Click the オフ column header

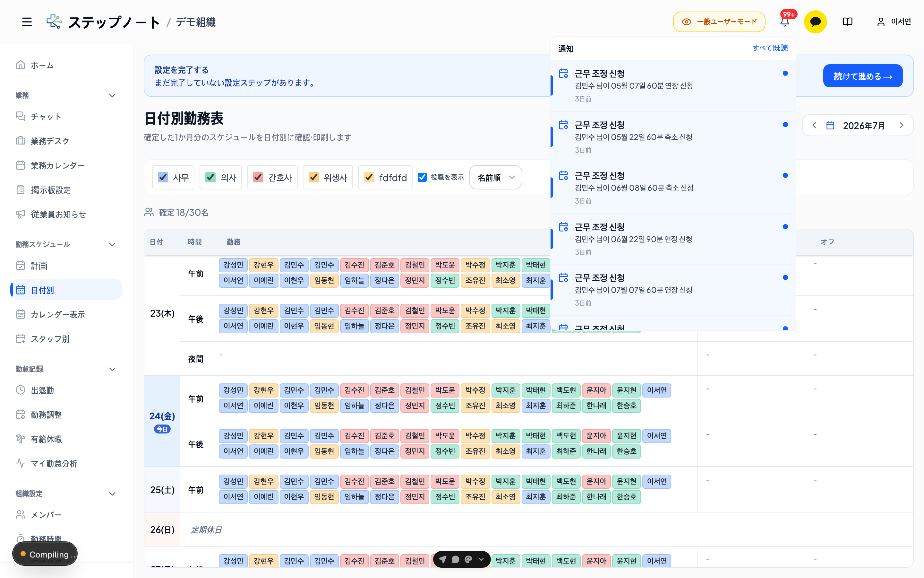click(x=827, y=242)
